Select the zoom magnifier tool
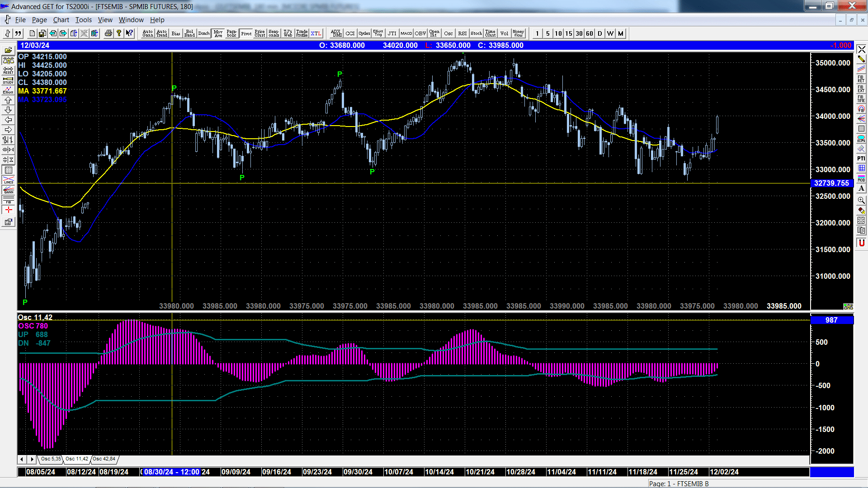The image size is (868, 488). [861, 200]
